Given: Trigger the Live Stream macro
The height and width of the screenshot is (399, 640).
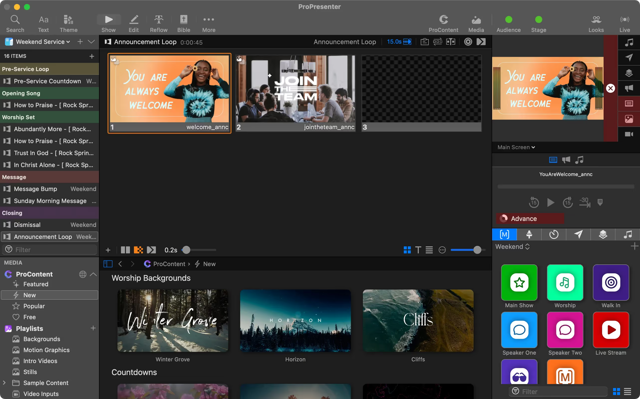Looking at the screenshot, I should click(611, 330).
